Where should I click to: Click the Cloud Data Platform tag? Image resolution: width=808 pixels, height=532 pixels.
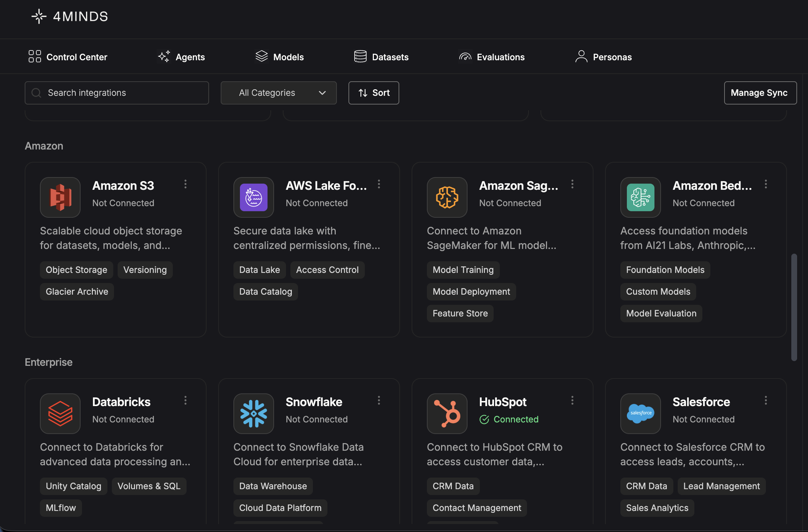[x=281, y=508]
